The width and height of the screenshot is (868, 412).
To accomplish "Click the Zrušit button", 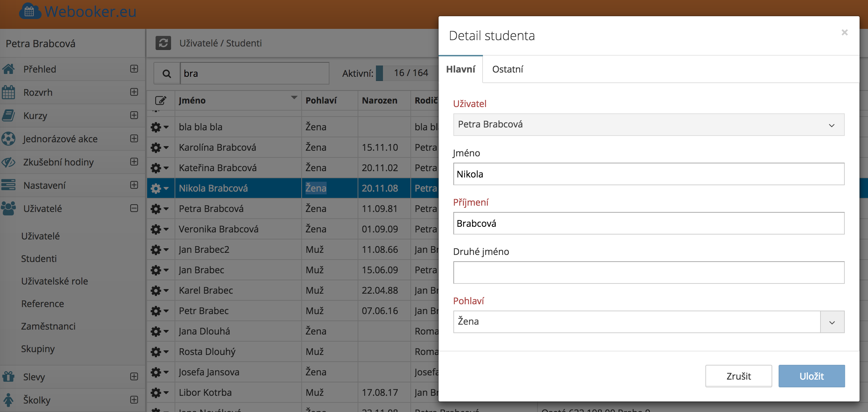I will coord(738,376).
